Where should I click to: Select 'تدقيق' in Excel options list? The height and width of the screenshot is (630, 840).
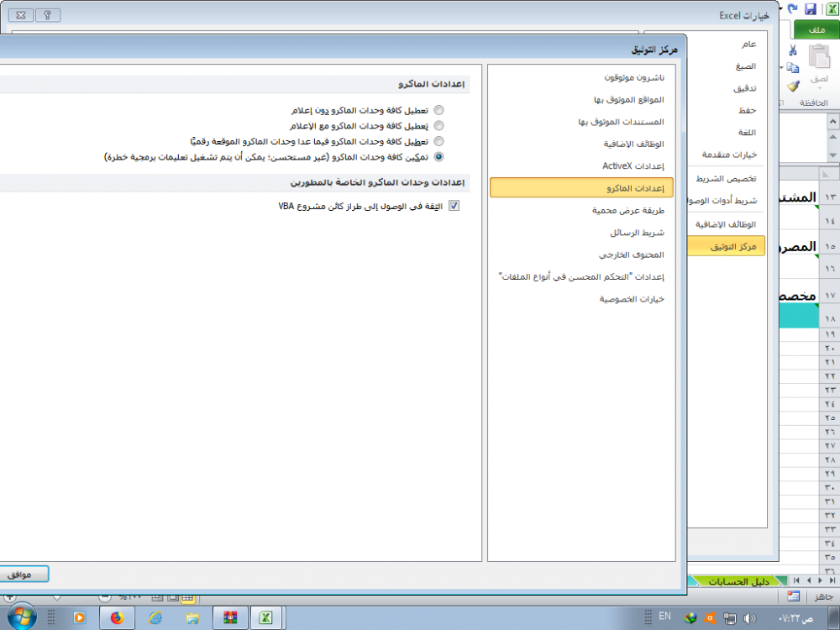[744, 88]
